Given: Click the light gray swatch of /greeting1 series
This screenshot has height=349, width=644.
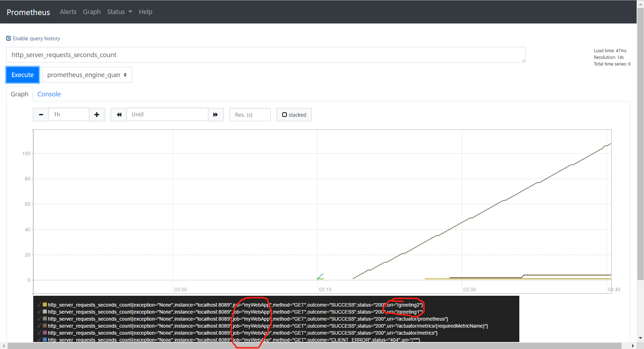Looking at the screenshot, I should [x=45, y=312].
